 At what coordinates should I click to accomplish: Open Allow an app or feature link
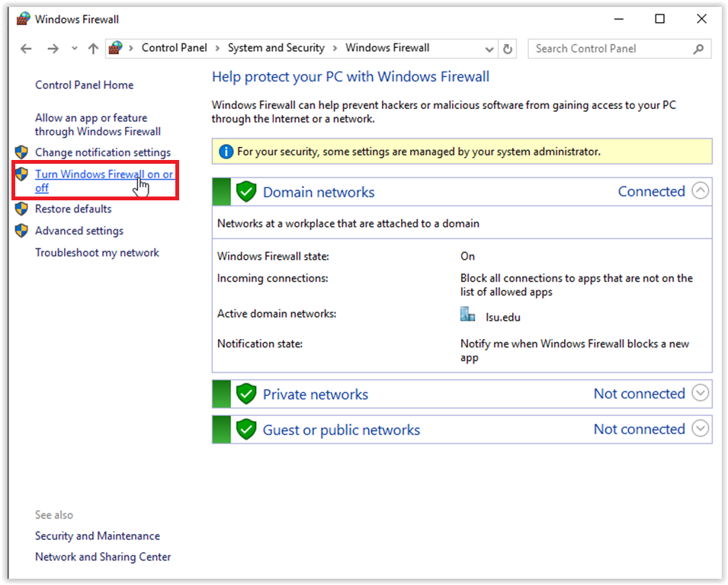click(x=98, y=124)
